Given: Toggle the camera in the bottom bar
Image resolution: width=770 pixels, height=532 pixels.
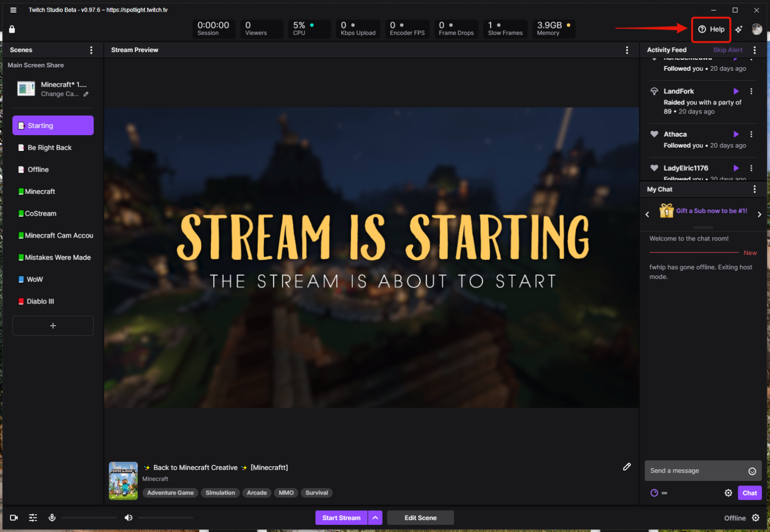Looking at the screenshot, I should point(14,518).
